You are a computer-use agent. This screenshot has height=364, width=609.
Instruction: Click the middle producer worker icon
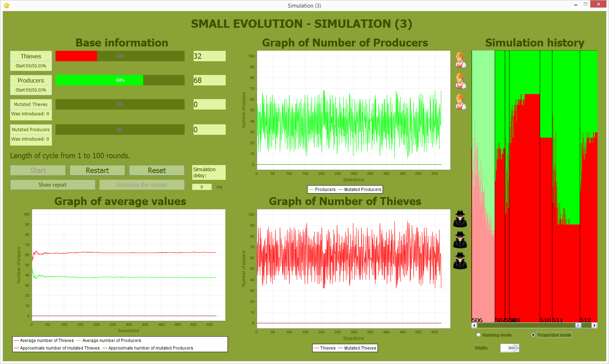pyautogui.click(x=460, y=81)
